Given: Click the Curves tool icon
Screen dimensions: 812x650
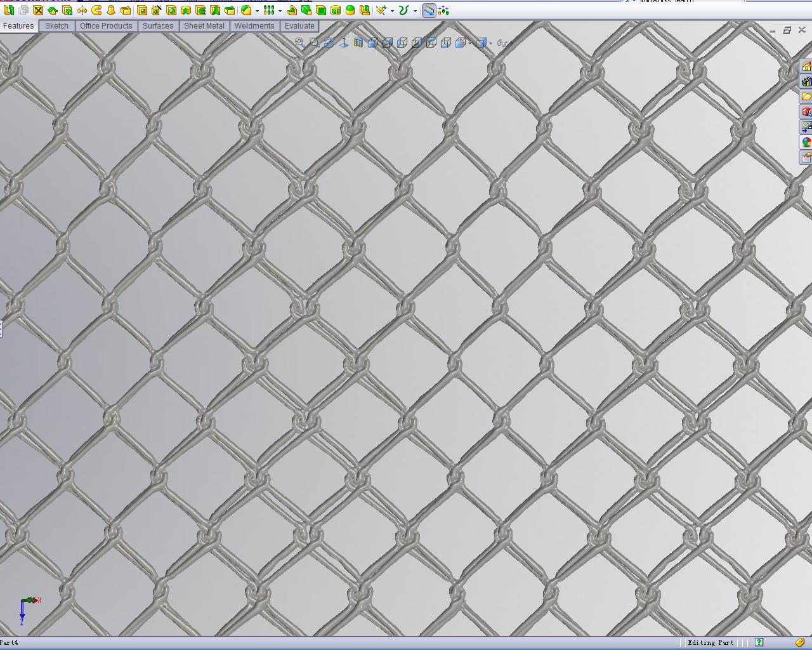Looking at the screenshot, I should [404, 10].
